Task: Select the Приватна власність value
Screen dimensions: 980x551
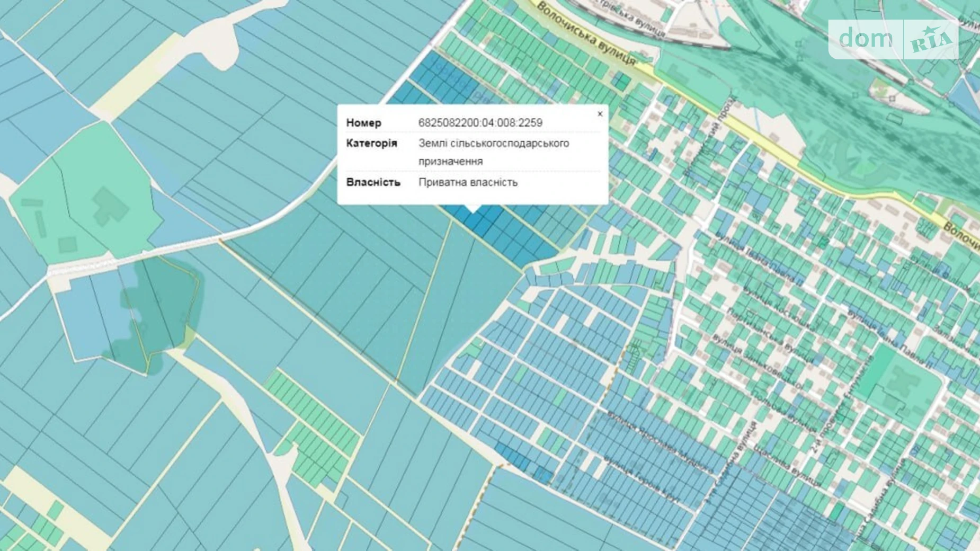Action: pyautogui.click(x=468, y=182)
